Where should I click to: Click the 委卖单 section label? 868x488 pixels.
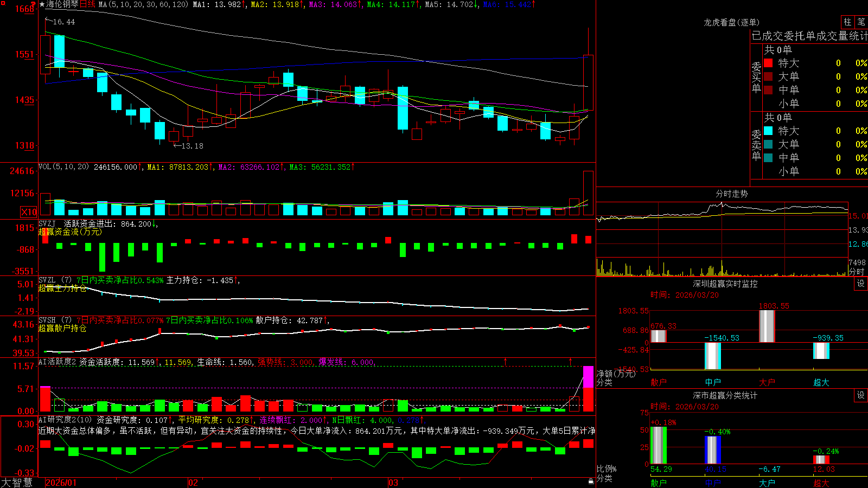(x=756, y=145)
